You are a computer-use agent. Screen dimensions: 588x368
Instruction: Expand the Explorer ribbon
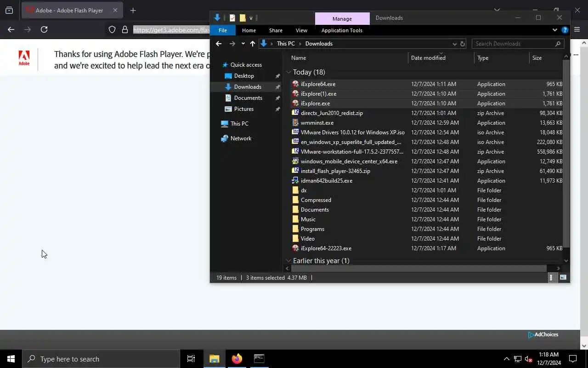[x=555, y=30]
